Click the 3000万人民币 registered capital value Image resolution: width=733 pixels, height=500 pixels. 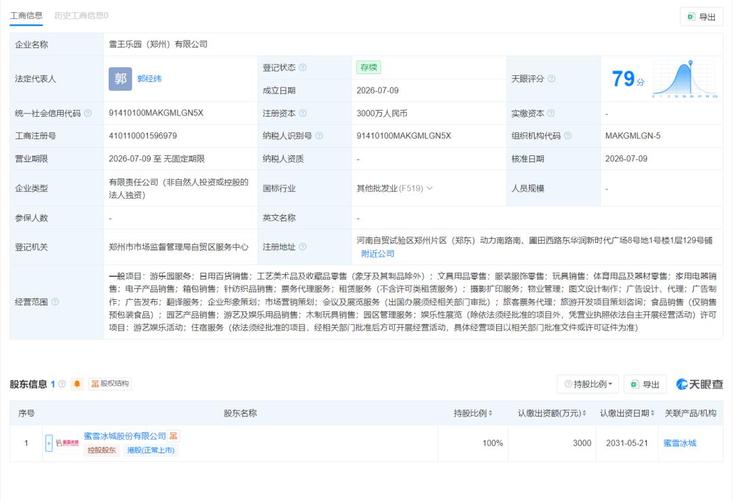point(382,113)
